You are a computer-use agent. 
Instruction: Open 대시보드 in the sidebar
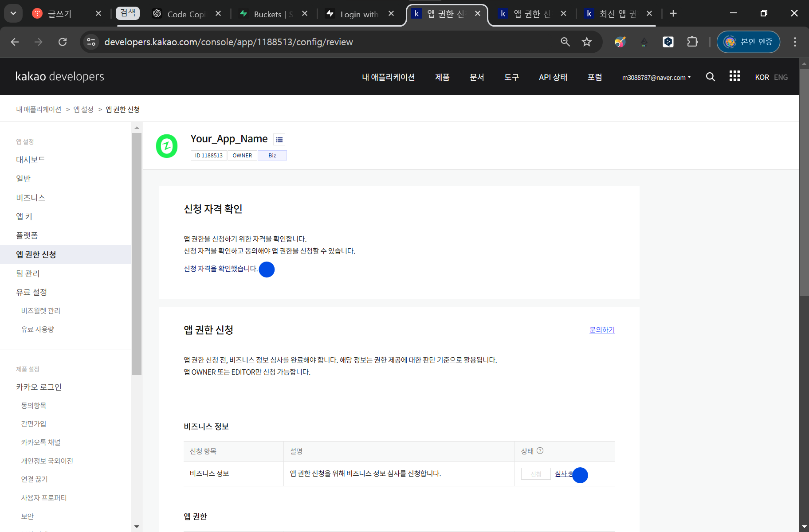click(x=31, y=160)
